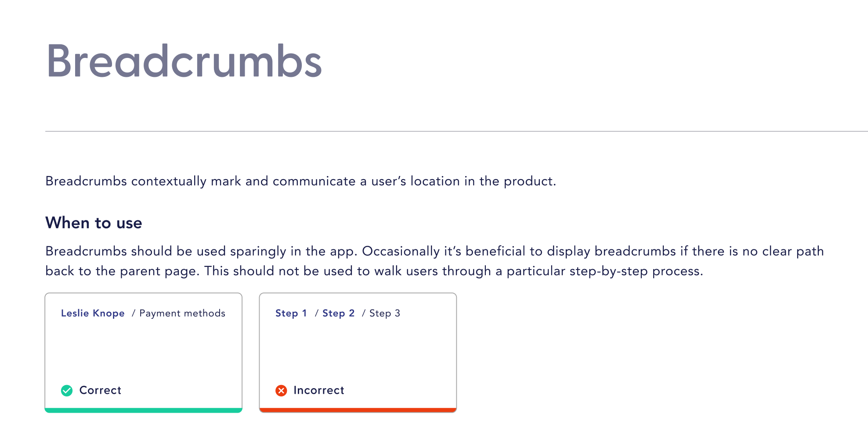Click the Breadcrumbs page title
The height and width of the screenshot is (432, 868).
[184, 61]
